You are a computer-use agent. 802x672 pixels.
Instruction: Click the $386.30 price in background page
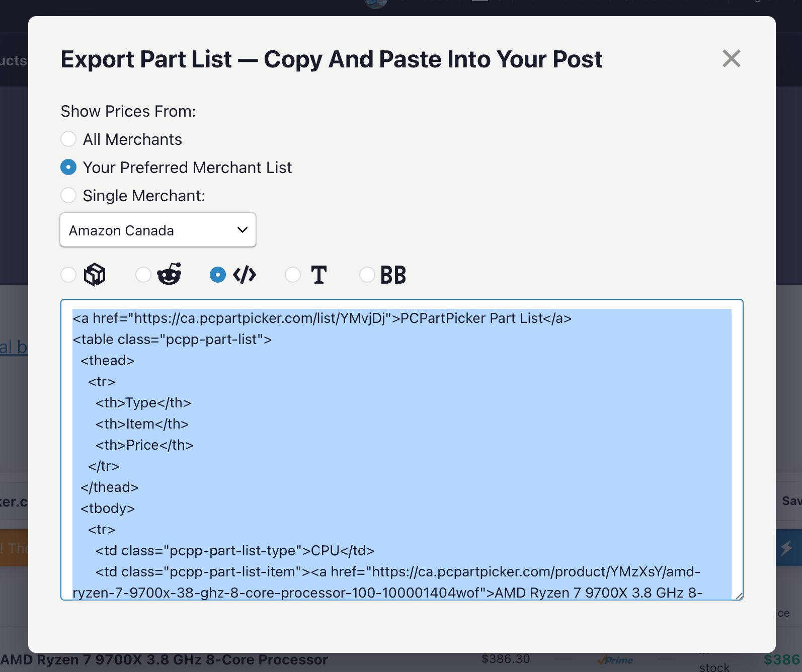[x=506, y=659]
